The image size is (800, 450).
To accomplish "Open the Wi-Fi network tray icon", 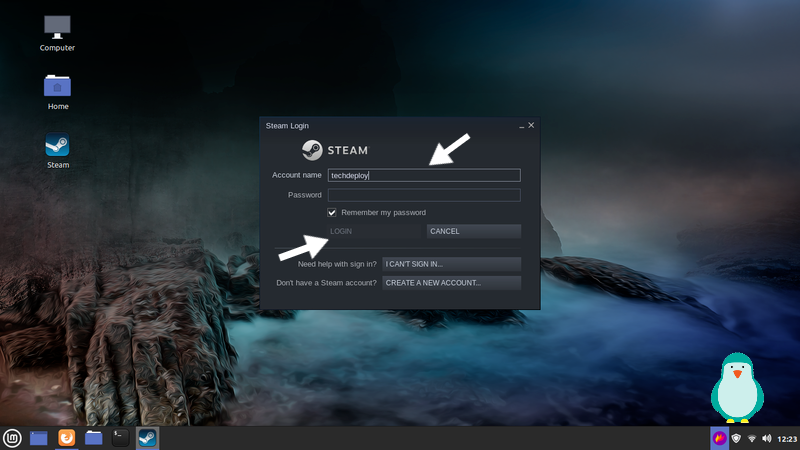I will click(752, 438).
